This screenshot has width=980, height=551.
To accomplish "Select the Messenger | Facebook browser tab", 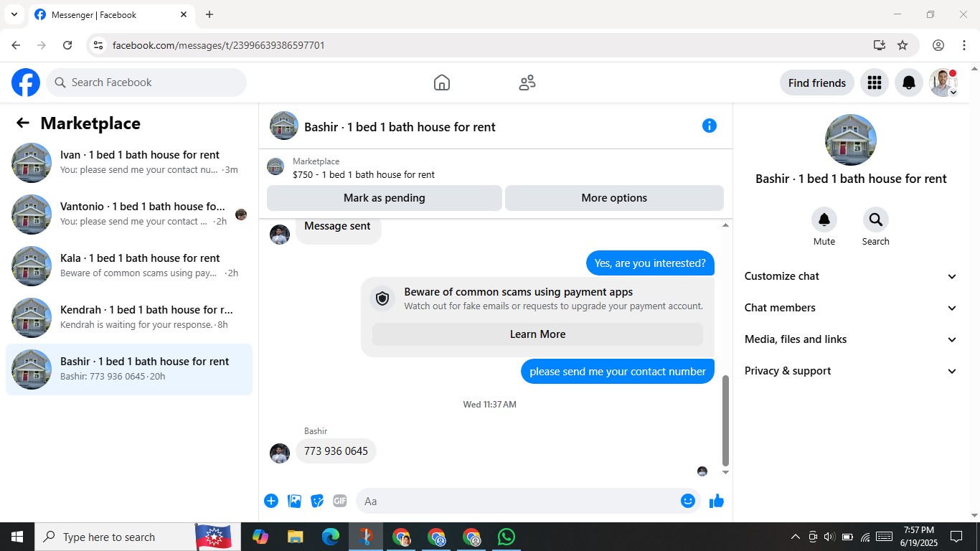I will (x=111, y=14).
